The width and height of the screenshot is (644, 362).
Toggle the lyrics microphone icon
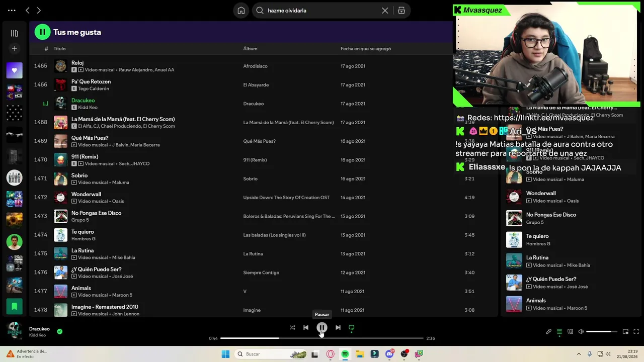click(x=549, y=332)
